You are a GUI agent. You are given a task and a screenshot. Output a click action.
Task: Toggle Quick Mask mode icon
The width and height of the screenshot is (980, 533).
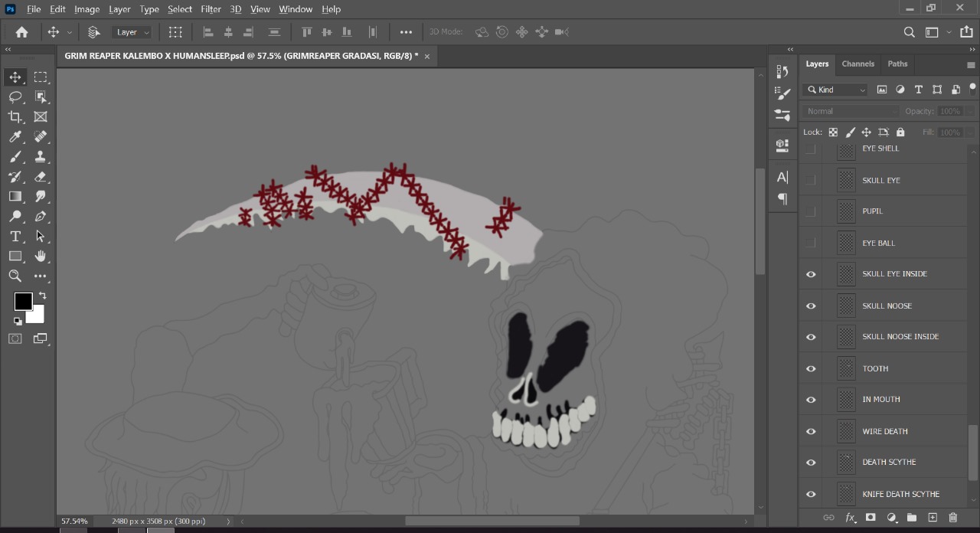[15, 338]
